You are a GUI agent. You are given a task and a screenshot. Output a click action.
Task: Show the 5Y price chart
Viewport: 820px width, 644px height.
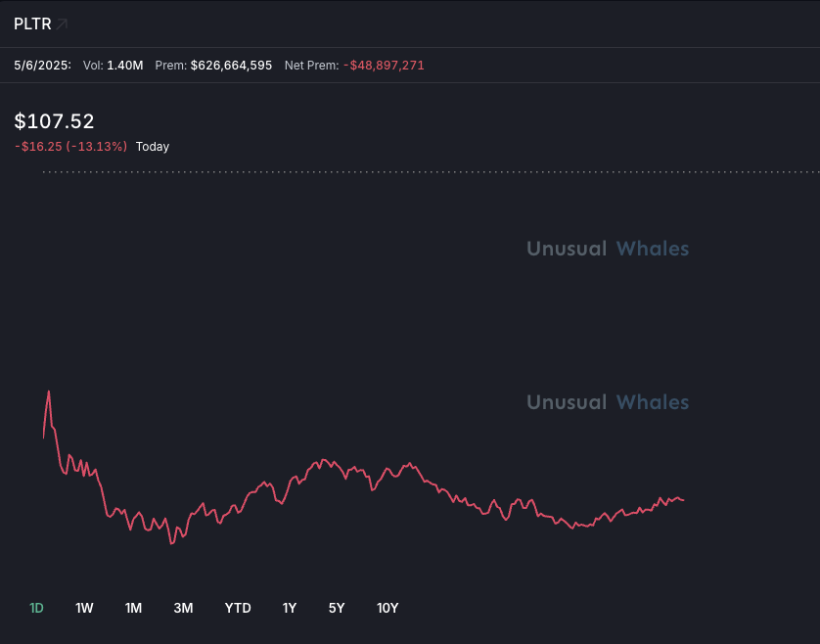tap(337, 608)
